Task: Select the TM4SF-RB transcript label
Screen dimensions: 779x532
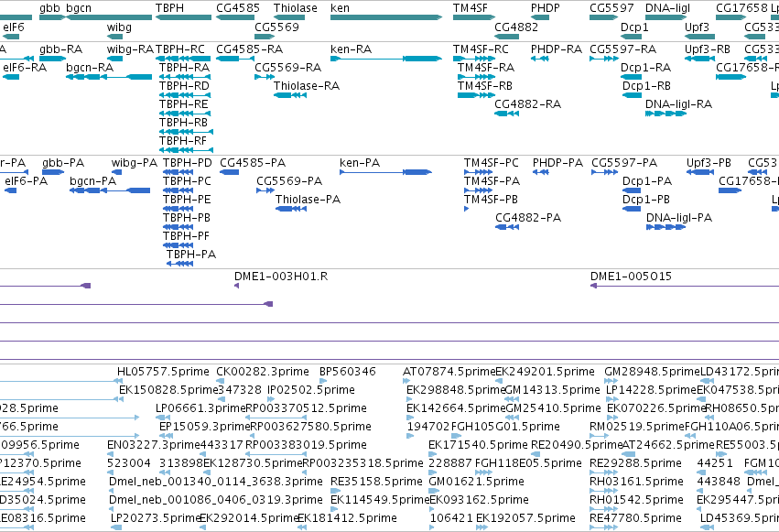Action: click(485, 86)
